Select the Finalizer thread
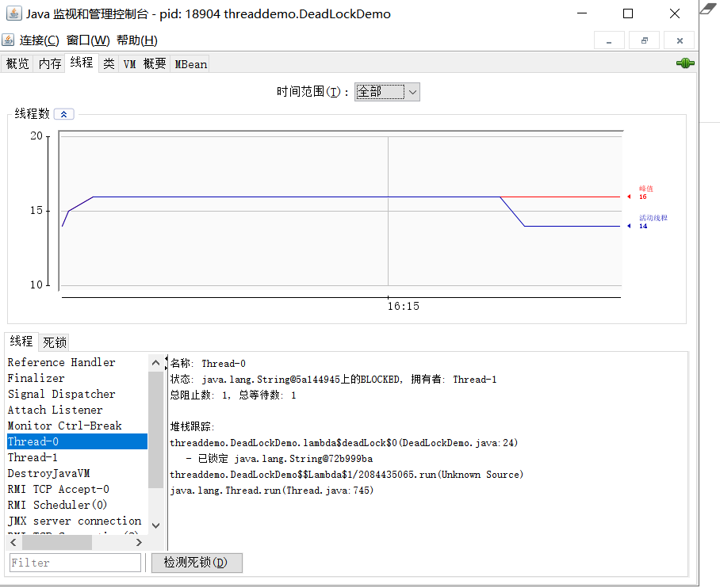The height and width of the screenshot is (588, 720). (77, 378)
